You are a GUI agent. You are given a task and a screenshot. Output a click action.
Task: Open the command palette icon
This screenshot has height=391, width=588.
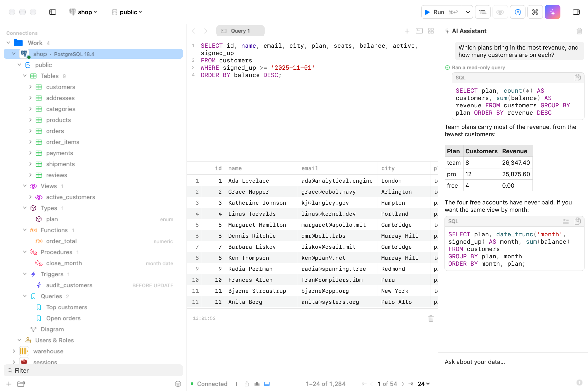(x=535, y=12)
